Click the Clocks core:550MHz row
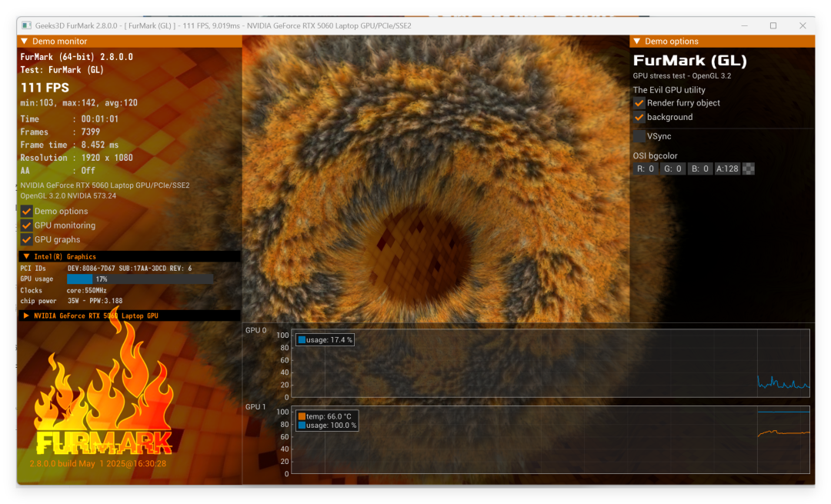Viewport: 831px width, 504px height. (64, 291)
